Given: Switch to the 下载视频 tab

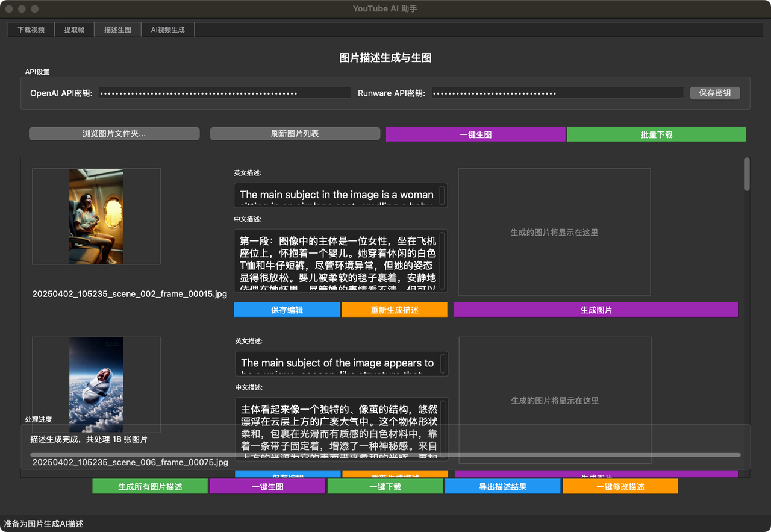Looking at the screenshot, I should (x=31, y=30).
